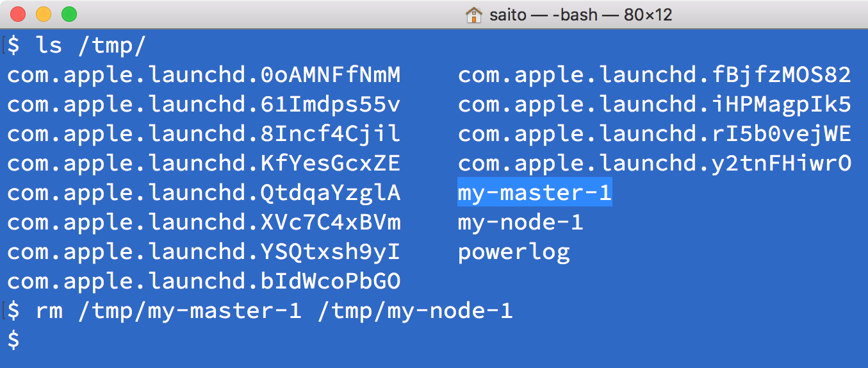Click the green zoom window button
Screen dimensions: 868x368
tap(69, 14)
